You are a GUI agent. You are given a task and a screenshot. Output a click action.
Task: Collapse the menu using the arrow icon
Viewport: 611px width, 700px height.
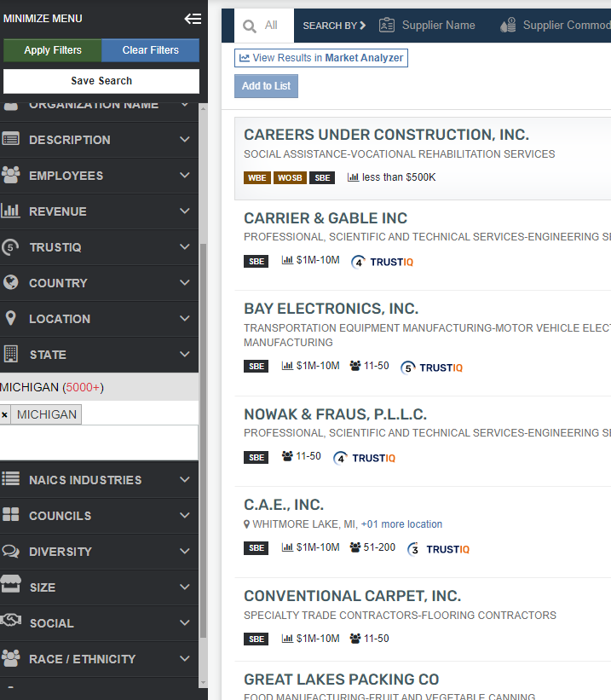pos(193,19)
